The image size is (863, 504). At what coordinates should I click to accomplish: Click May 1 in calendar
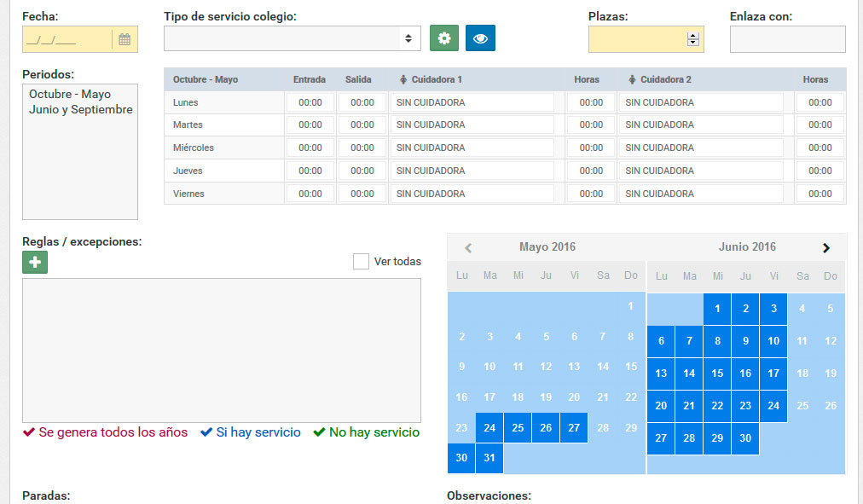[x=631, y=306]
